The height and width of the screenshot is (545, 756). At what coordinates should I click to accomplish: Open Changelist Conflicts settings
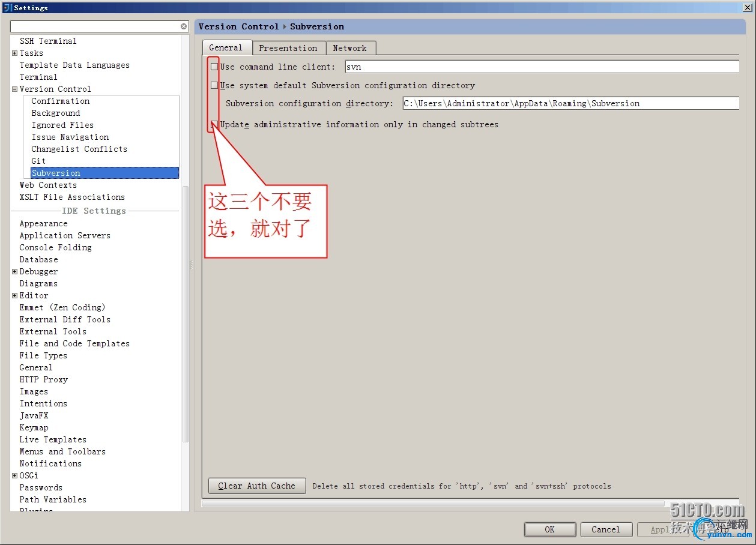click(x=79, y=149)
